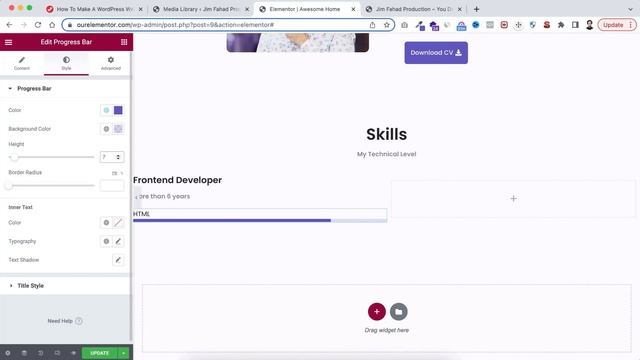
Task: Open Responsive Mode icon in the footer
Action: pyautogui.click(x=57, y=353)
